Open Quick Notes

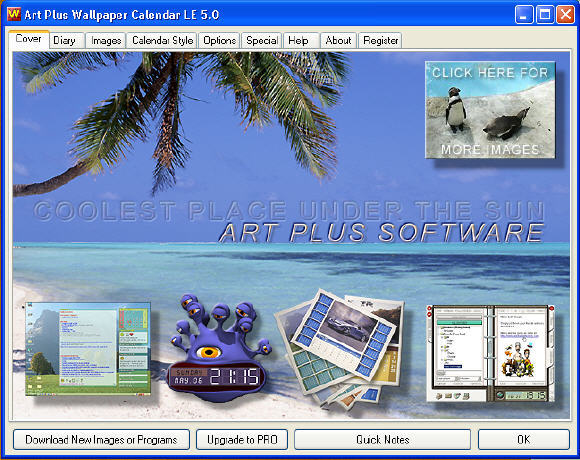tap(382, 440)
